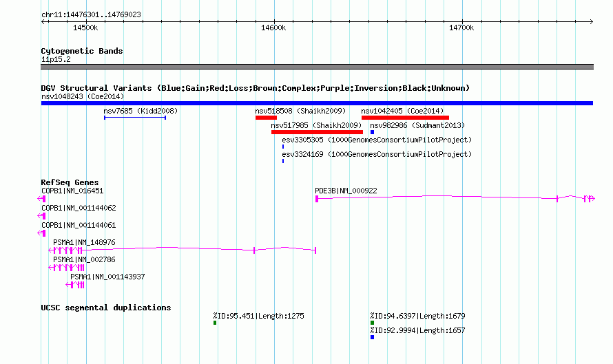This screenshot has height=364, width=613.
Task: Click the PDE3B|NM_000922 gene label
Action: (346, 191)
